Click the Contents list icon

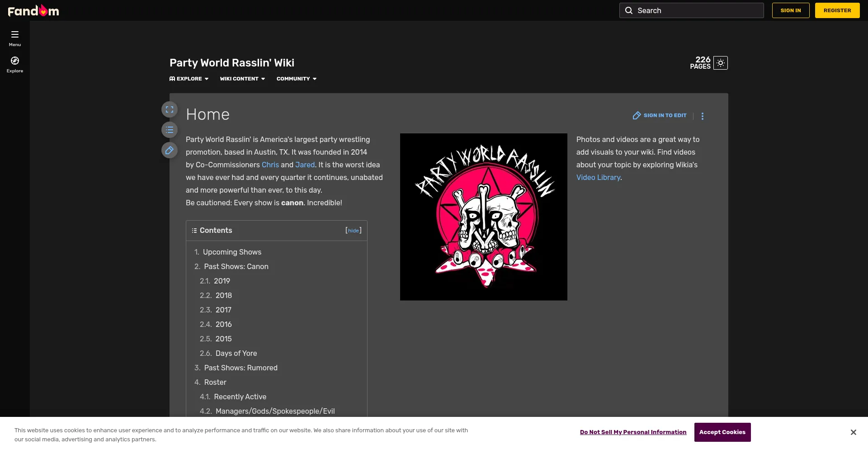click(x=194, y=231)
